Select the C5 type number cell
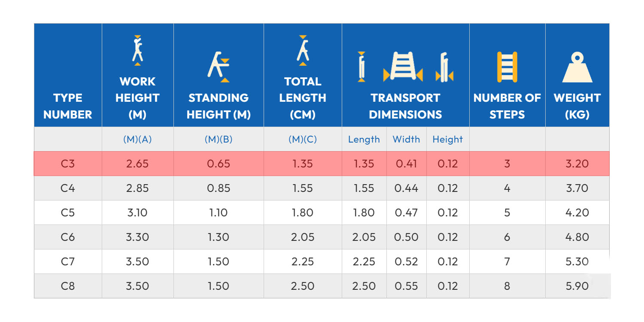Screen dimensions: 644x322 68,213
